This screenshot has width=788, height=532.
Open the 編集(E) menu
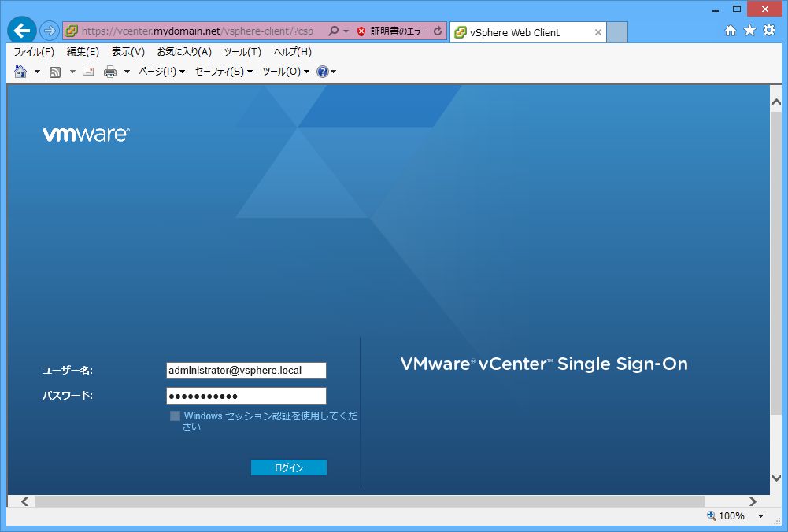83,52
